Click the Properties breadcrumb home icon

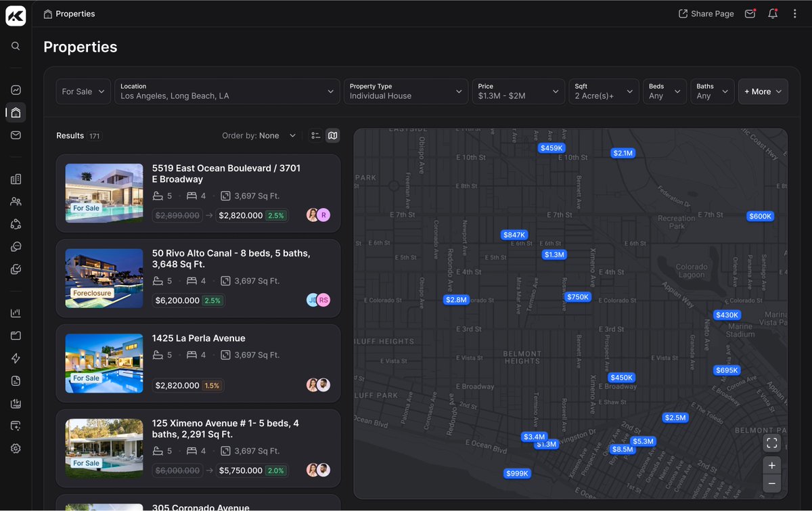[x=47, y=14]
